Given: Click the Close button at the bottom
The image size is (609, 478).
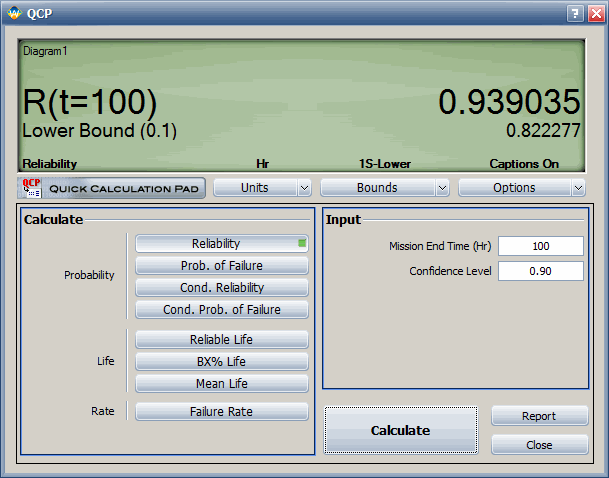Looking at the screenshot, I should click(539, 445).
